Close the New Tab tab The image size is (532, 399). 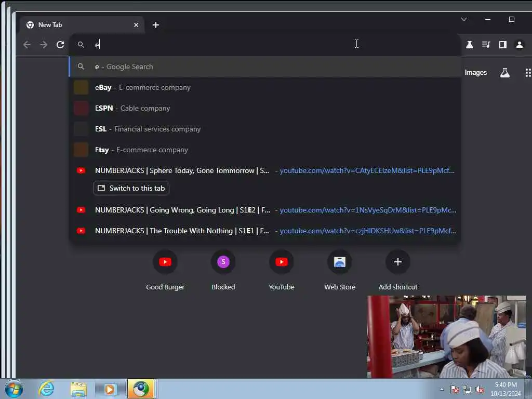[136, 25]
